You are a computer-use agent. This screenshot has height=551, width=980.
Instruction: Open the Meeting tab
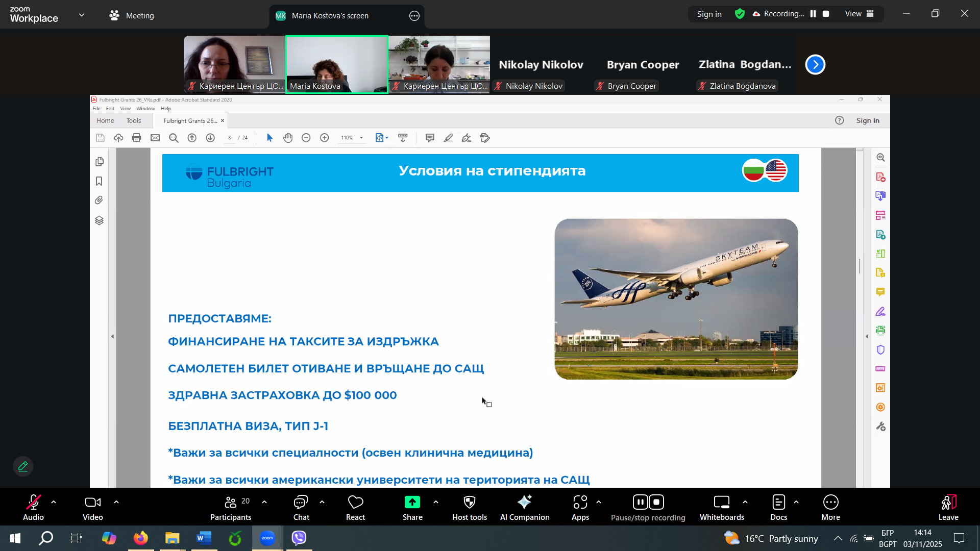coord(132,15)
